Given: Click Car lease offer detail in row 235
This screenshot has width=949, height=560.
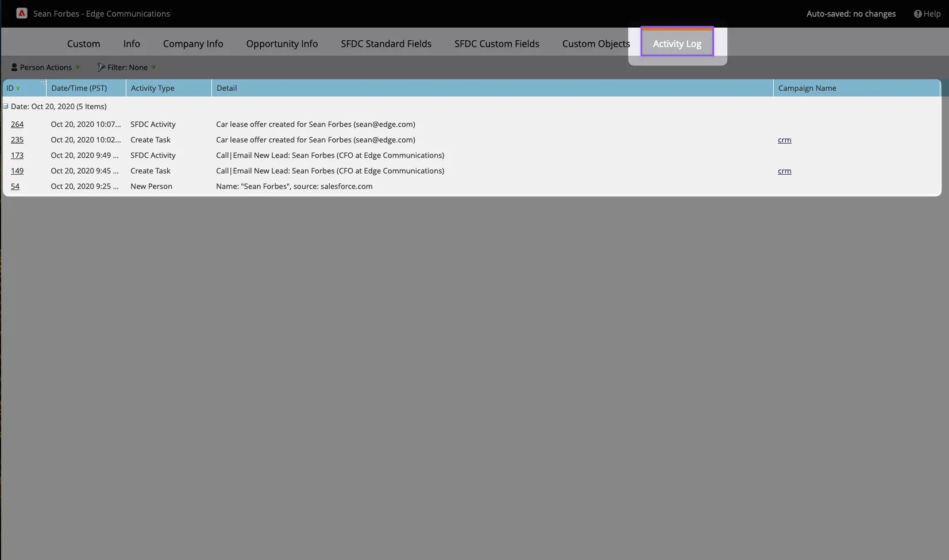Looking at the screenshot, I should 315,140.
